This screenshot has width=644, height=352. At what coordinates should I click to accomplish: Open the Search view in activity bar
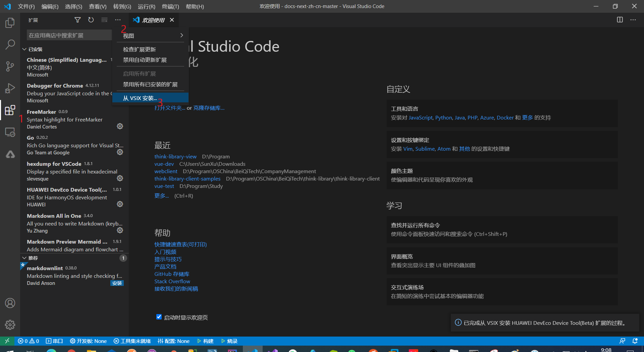point(10,45)
